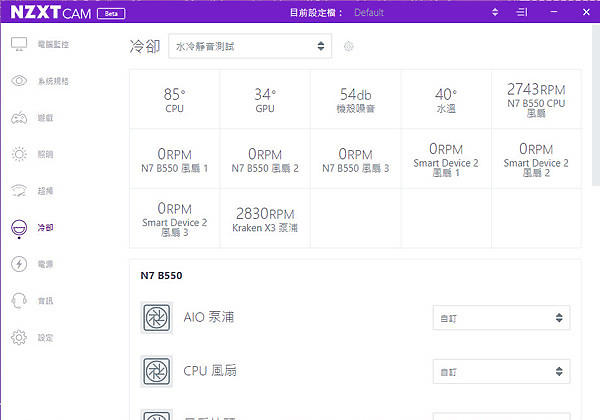
Task: Switch the Default profile using the arrows
Action: (495, 12)
